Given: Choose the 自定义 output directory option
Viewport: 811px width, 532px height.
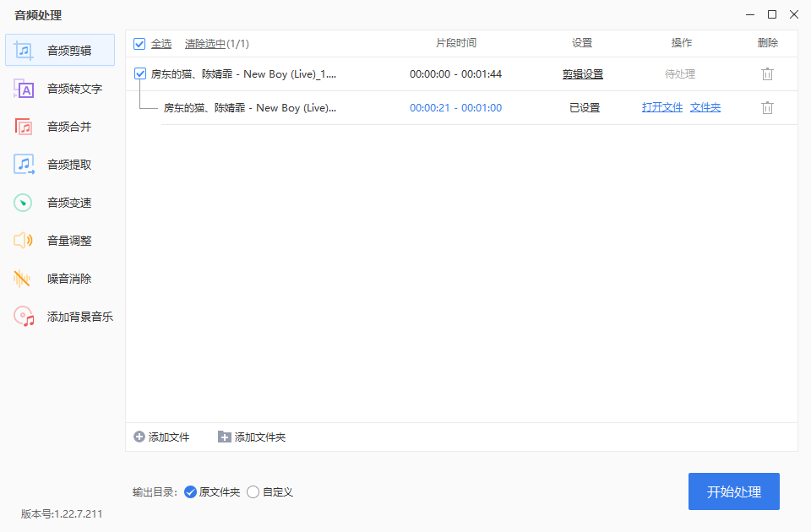Looking at the screenshot, I should 252,491.
